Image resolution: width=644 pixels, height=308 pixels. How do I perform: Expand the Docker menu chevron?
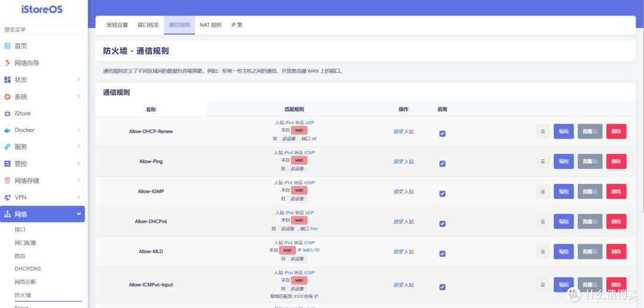coord(79,130)
